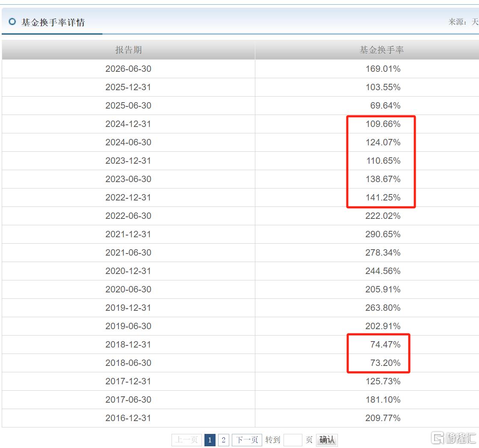The width and height of the screenshot is (479, 448).
Task: Click the 69.64% turnover cell
Action: (385, 105)
